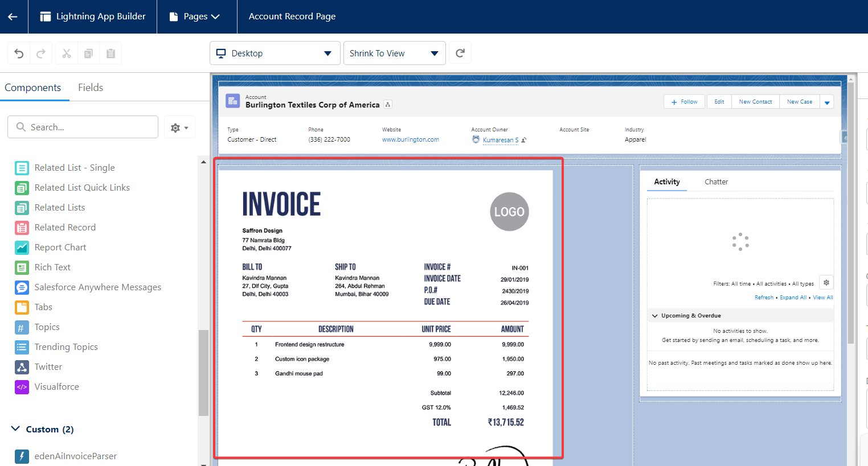Click the components Search field

[83, 127]
